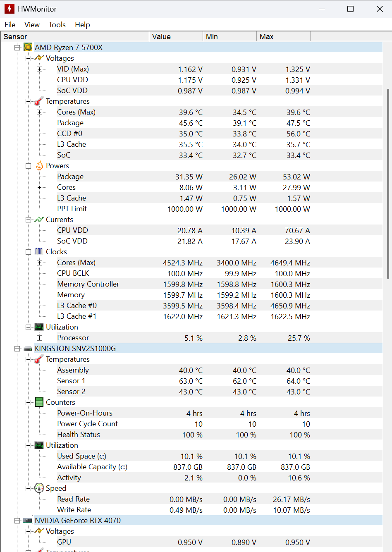The width and height of the screenshot is (392, 552).
Task: Collapse the CPU Voltages group
Action: (28, 58)
